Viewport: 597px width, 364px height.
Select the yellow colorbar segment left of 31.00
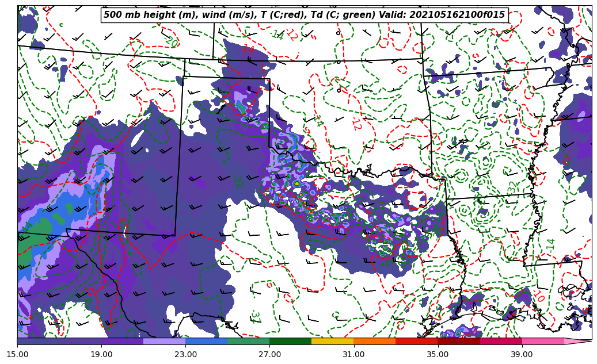332,341
